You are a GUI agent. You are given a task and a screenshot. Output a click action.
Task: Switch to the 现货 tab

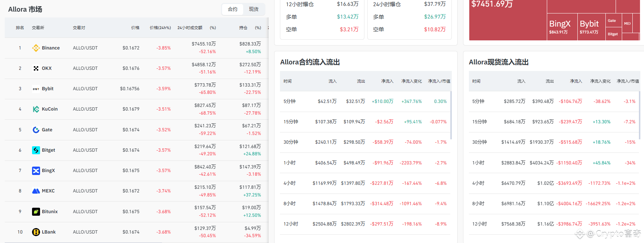coord(254,9)
